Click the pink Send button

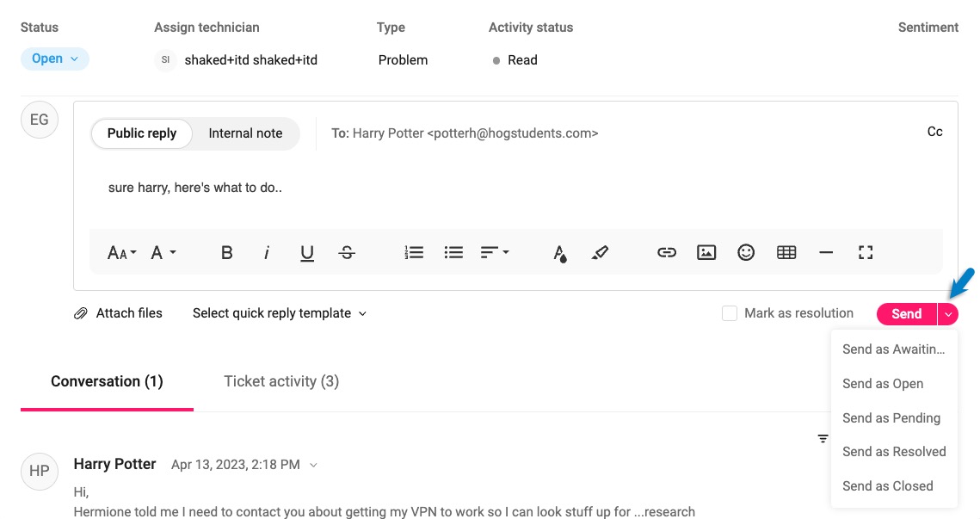pos(906,314)
